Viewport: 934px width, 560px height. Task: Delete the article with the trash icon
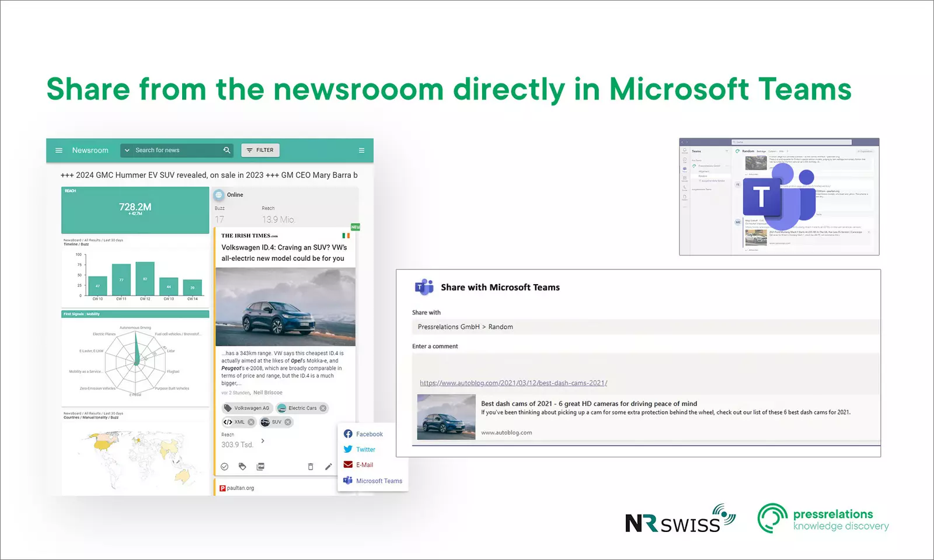[311, 467]
